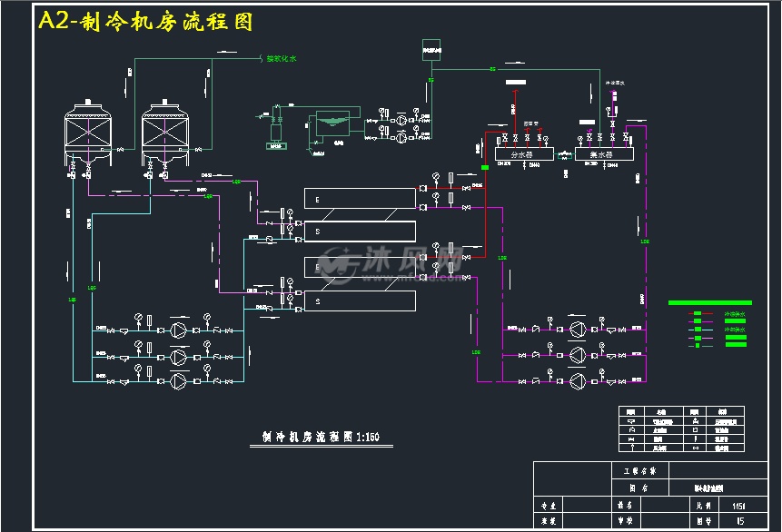
Task: Select the 分水器 water distributor box
Action: [524, 154]
